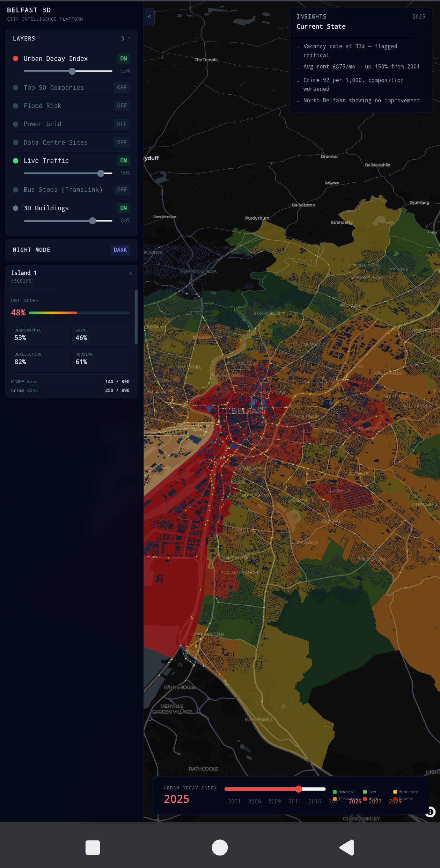Open the map attribution info icon
This screenshot has height=868, width=440.
click(x=431, y=812)
